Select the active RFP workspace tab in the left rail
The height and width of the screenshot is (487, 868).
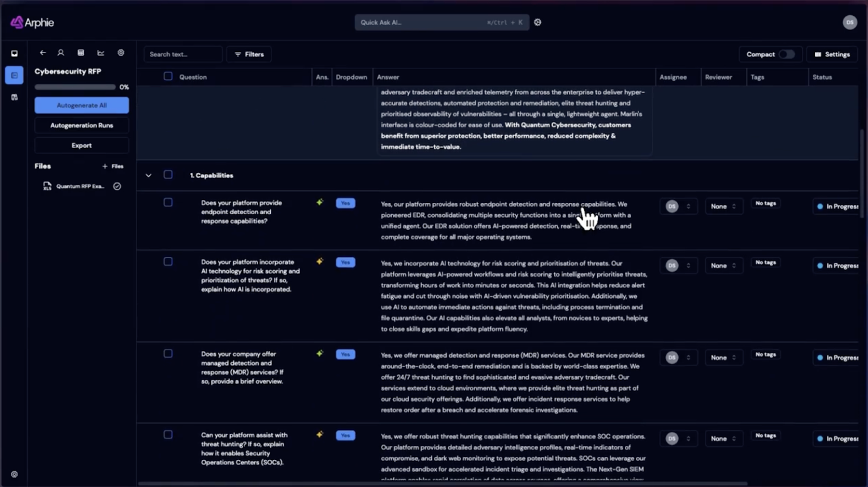(14, 75)
